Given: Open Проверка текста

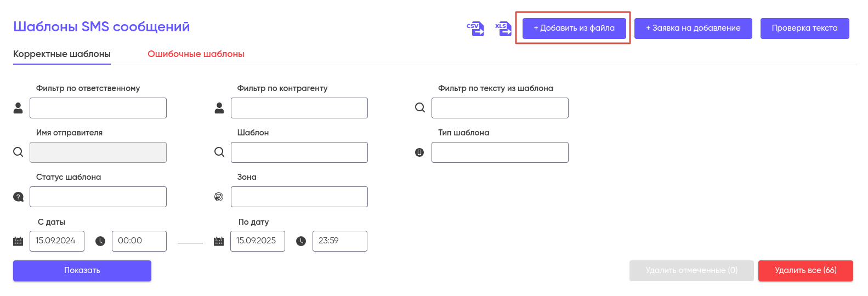Looking at the screenshot, I should tap(804, 29).
